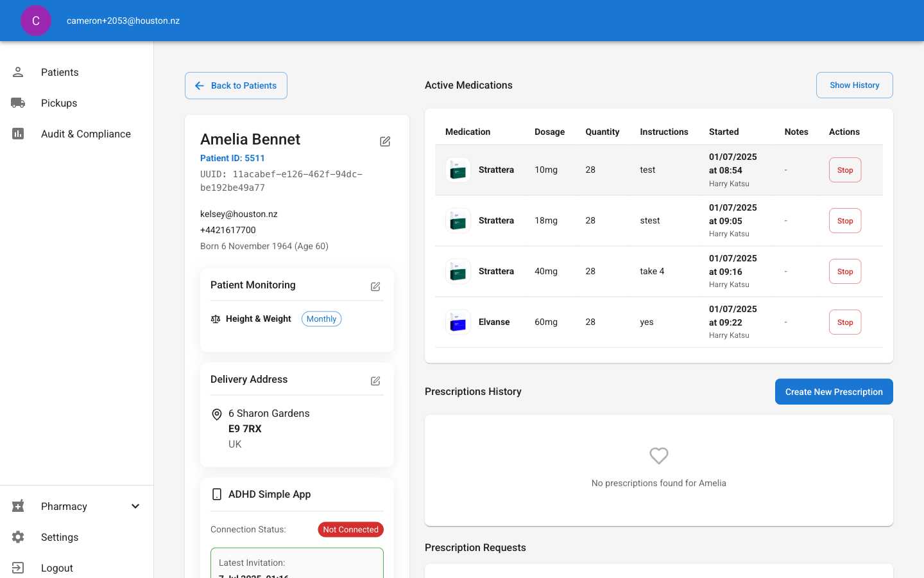
Task: Click the Pickups truck icon
Action: (x=18, y=103)
